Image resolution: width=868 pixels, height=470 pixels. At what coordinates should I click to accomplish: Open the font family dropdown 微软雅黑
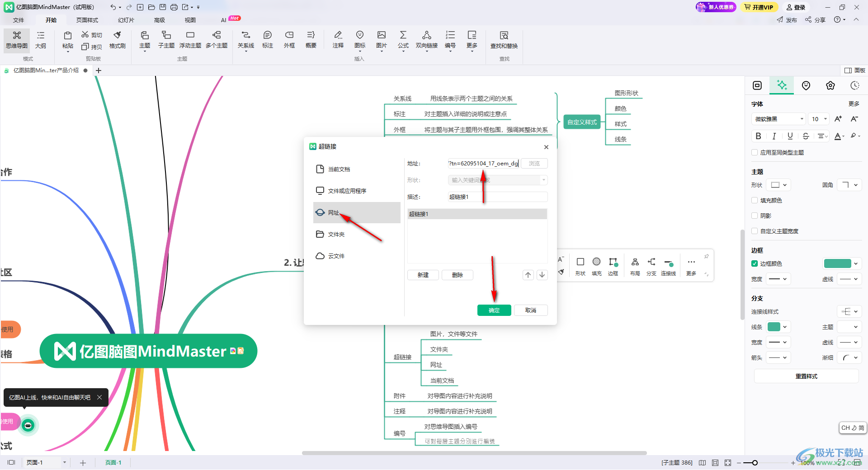click(x=778, y=119)
